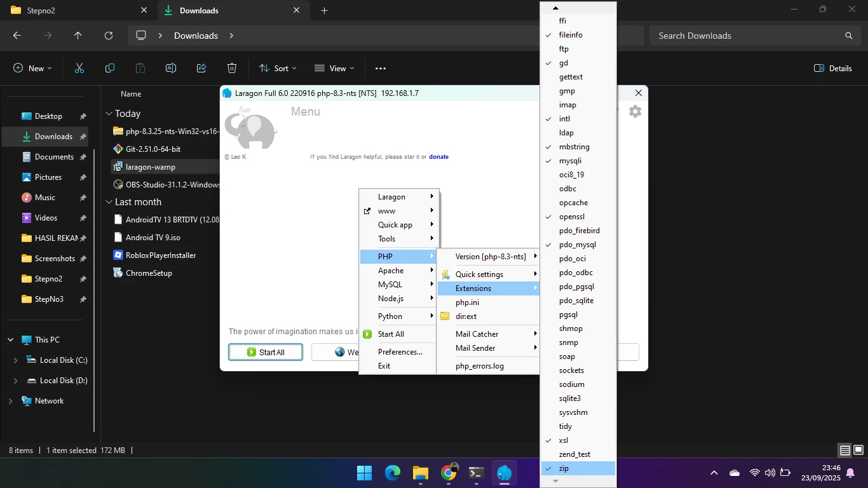The height and width of the screenshot is (488, 868).
Task: Navigate up one folder level
Action: (x=78, y=36)
